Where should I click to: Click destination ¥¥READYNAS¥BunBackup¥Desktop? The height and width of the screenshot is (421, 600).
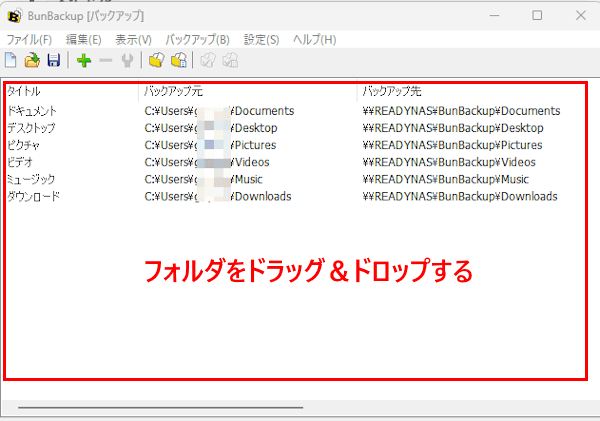(453, 128)
